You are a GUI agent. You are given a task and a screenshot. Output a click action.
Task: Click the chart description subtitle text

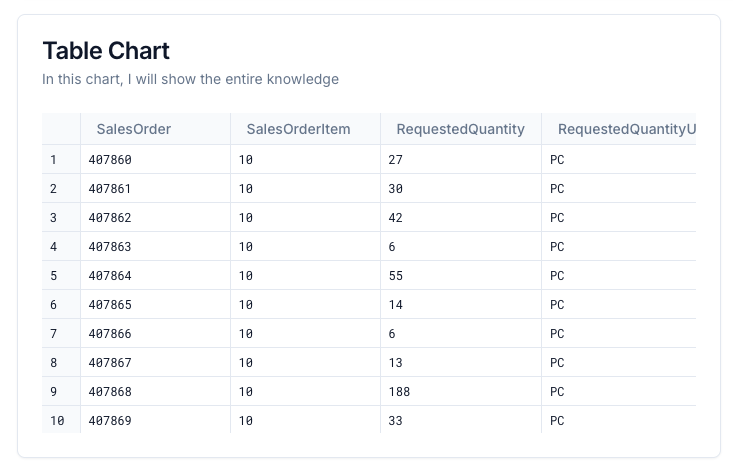pos(190,79)
